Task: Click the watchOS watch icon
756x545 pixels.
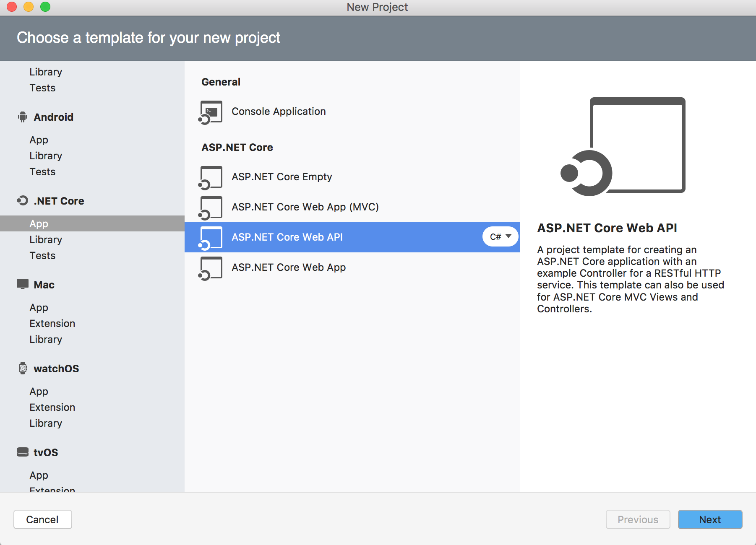Action: click(23, 368)
